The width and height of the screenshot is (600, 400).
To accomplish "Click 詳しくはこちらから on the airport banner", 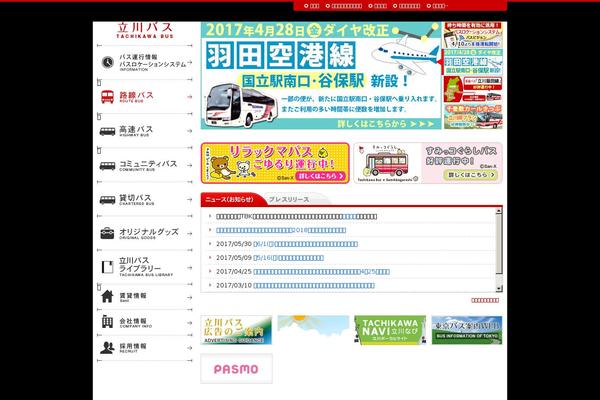I will point(385,124).
